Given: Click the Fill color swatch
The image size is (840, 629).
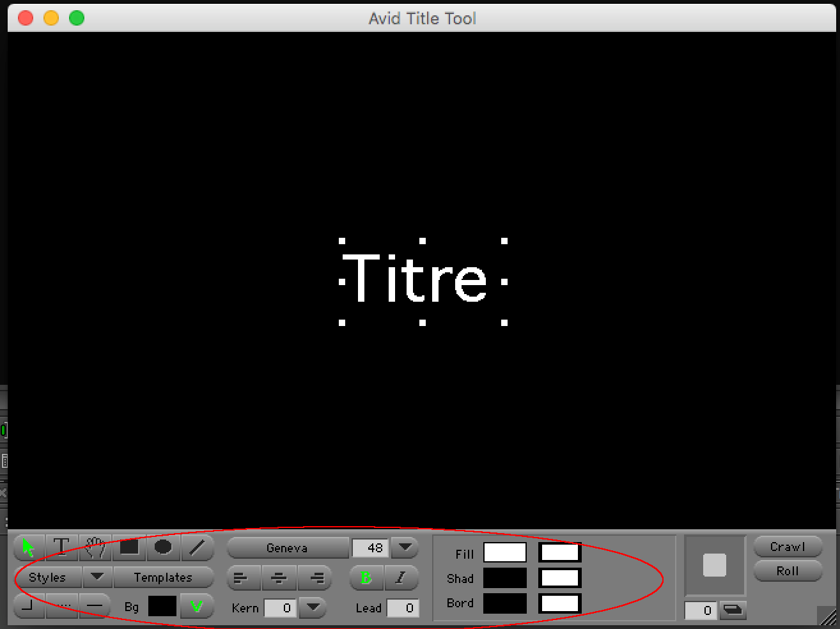Looking at the screenshot, I should click(x=504, y=553).
